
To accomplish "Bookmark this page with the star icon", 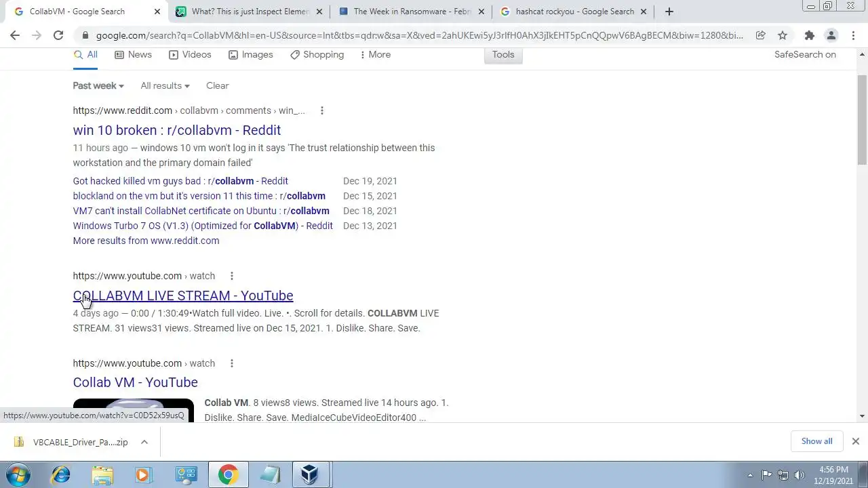I will [783, 35].
